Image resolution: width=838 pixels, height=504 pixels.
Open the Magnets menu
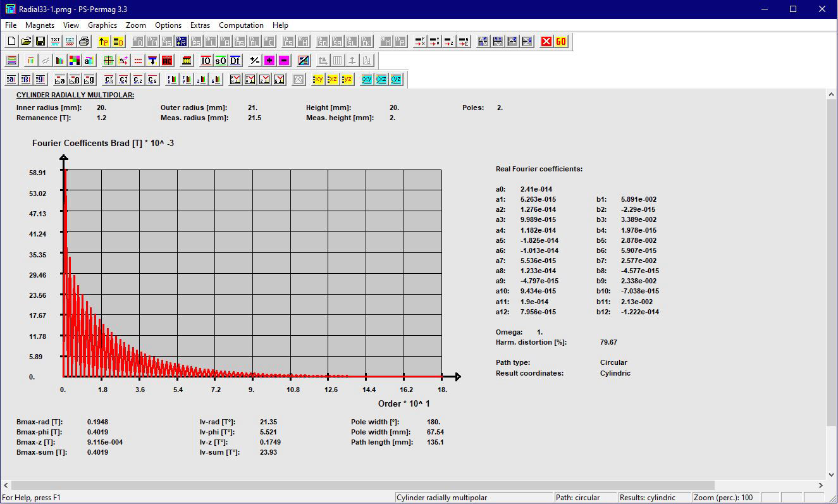(x=40, y=25)
